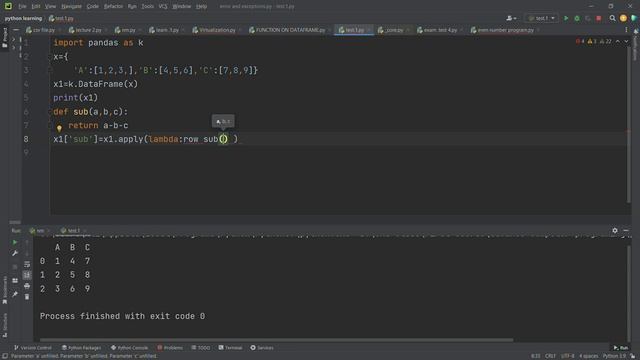Open the Tools menu
640x360 pixels.
coord(147,6)
